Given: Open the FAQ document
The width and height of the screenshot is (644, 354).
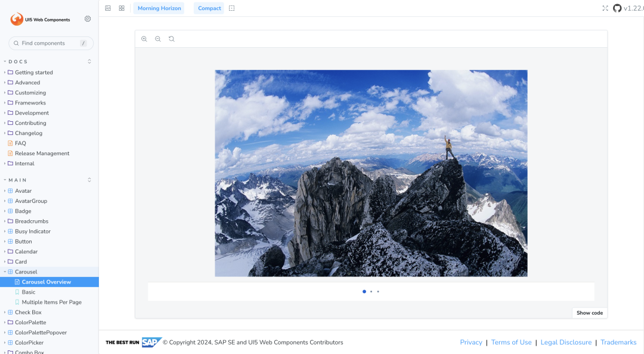Looking at the screenshot, I should (20, 143).
